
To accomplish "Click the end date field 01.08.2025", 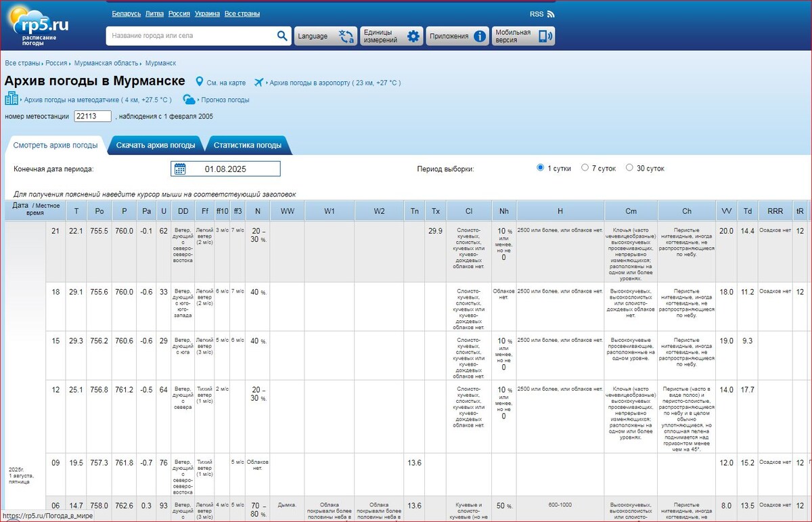I will click(x=225, y=169).
